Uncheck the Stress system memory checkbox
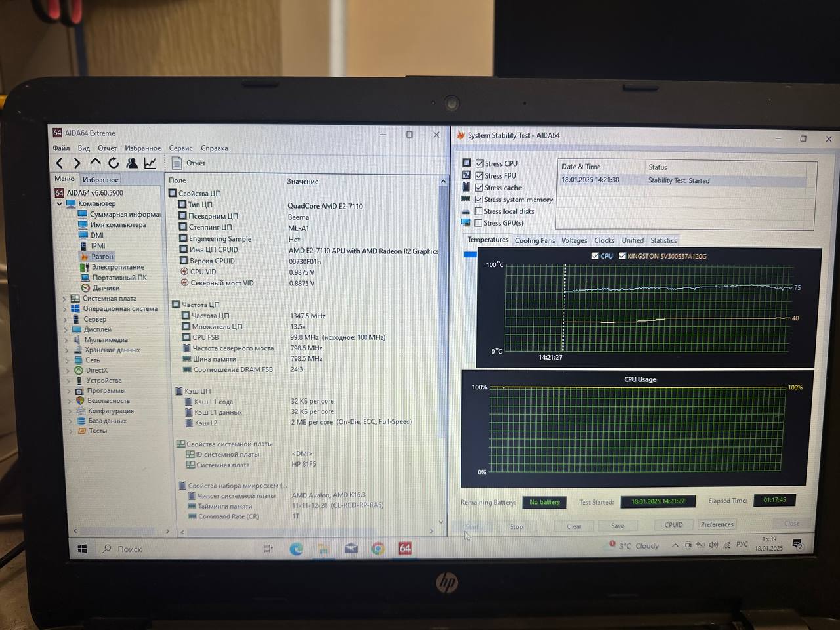 tap(479, 199)
